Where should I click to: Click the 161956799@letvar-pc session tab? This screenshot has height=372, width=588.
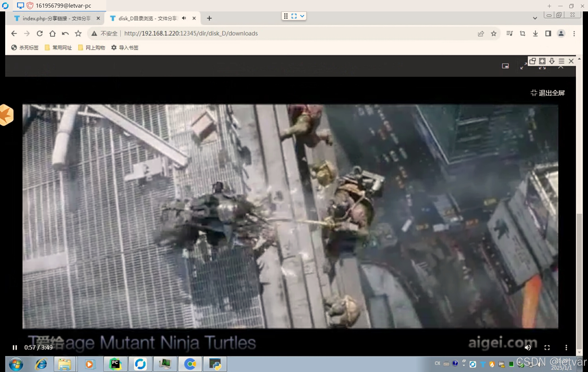tap(59, 5)
